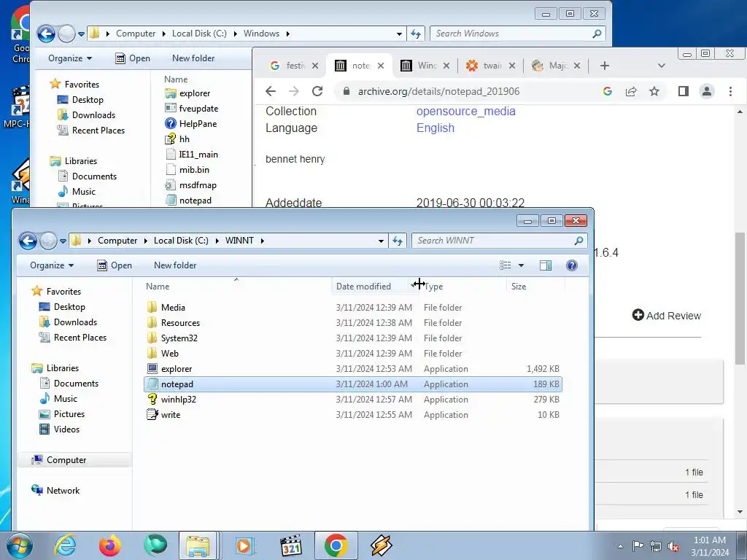Go back in the Windows folder Explorer window
747x560 pixels.
[46, 34]
